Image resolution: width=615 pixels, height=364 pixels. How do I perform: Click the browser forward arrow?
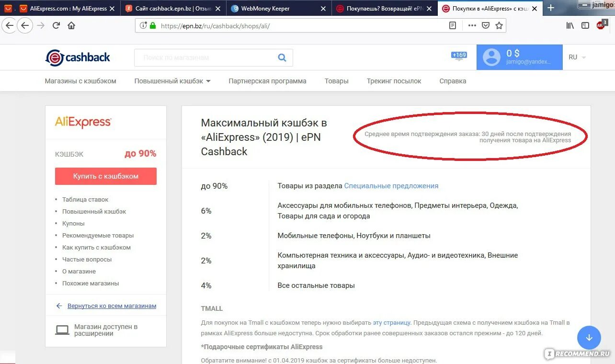pos(41,25)
